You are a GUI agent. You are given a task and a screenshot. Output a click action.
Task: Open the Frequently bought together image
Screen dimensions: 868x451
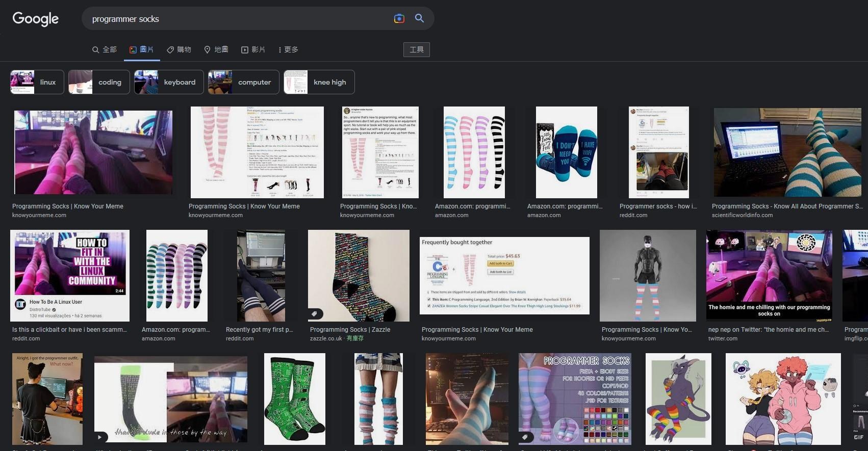(504, 275)
